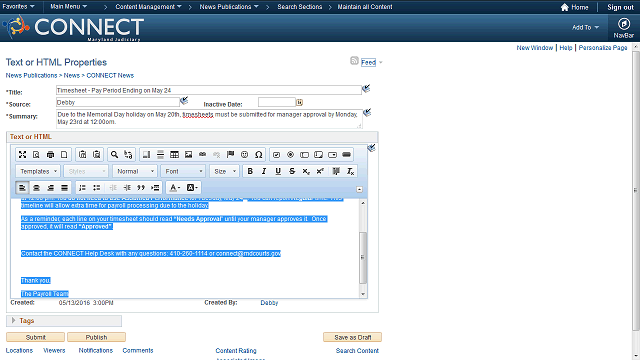Open the Add To dropdown
The height and width of the screenshot is (360, 640).
coord(585,27)
